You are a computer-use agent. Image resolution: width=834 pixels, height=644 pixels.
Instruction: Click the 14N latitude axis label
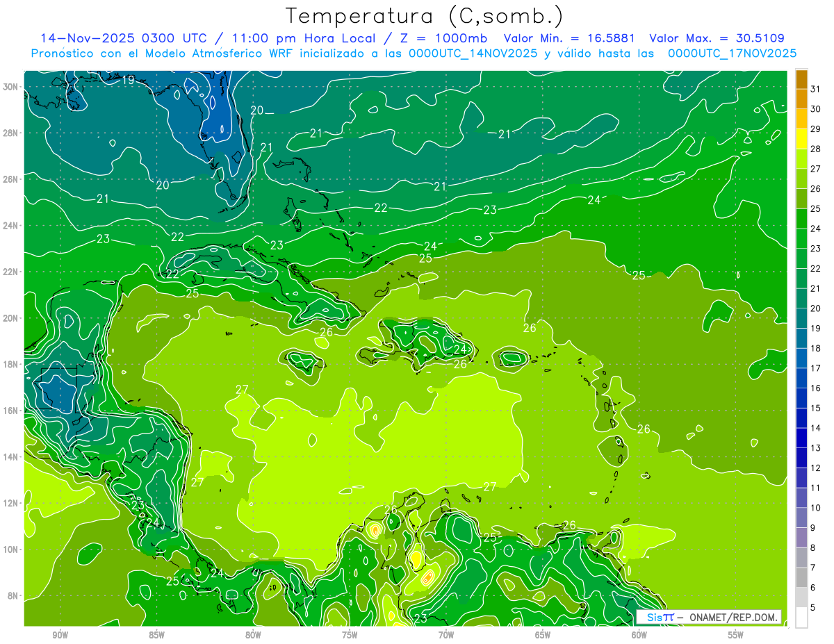[12, 457]
